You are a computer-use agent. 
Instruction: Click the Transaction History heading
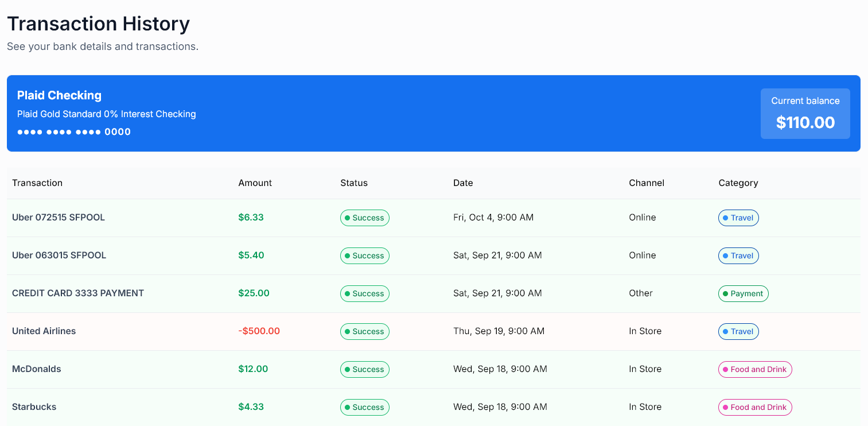click(98, 24)
